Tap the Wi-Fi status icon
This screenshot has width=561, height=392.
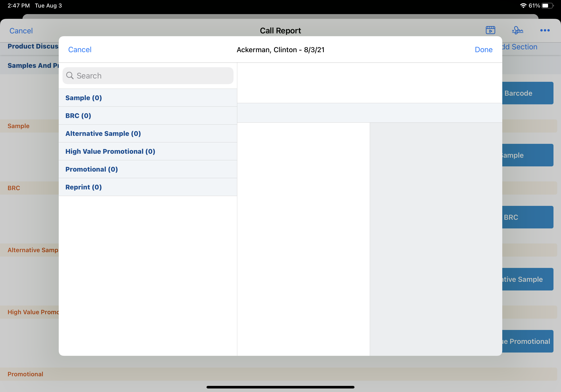point(523,6)
